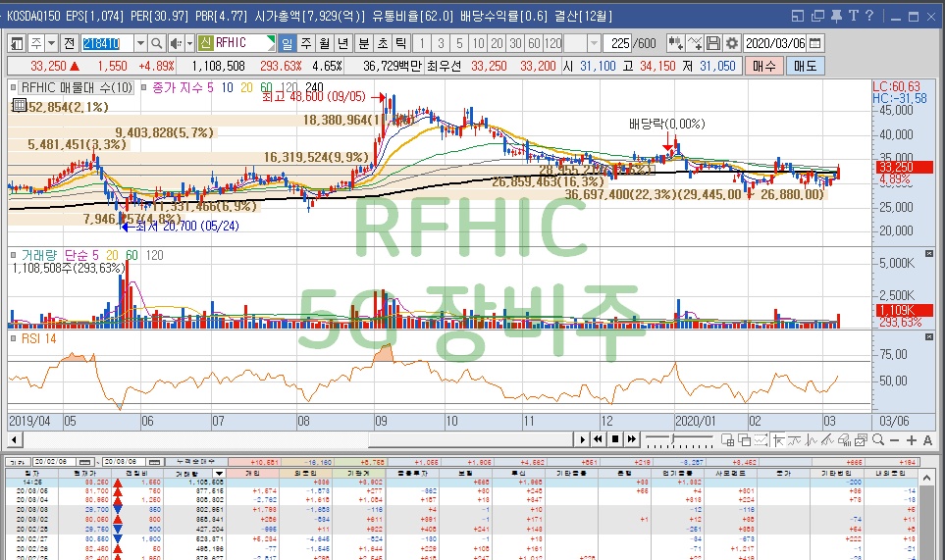Click the zigzag wave analysis icon
Image resolution: width=945 pixels, height=560 pixels.
coord(812,440)
